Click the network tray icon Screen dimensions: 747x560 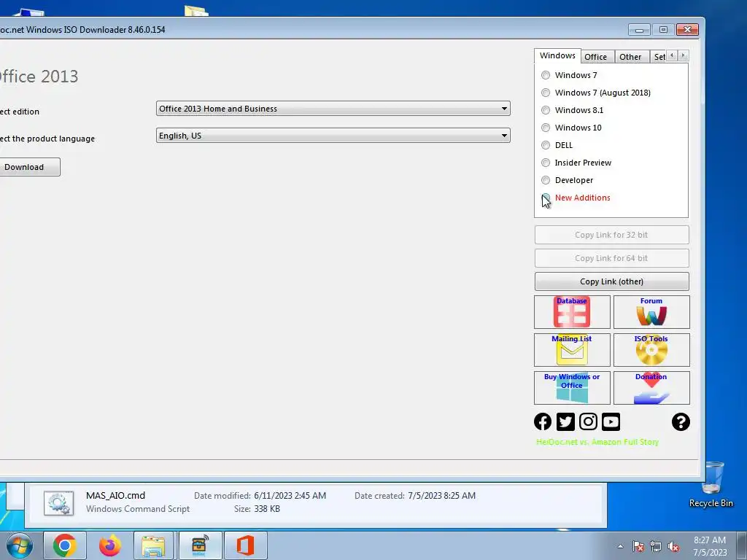[x=656, y=546]
